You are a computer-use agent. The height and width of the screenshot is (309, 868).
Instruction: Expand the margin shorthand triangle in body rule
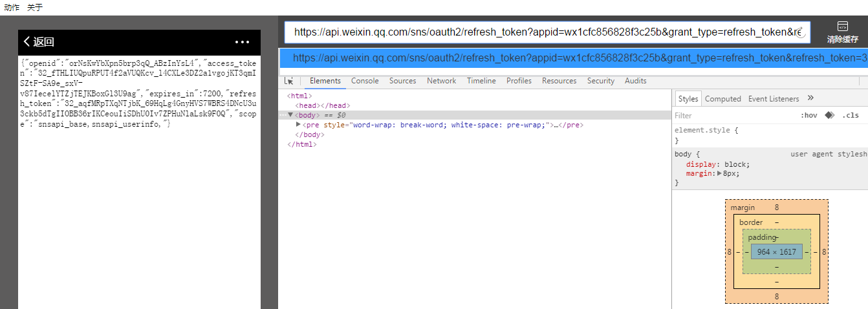(719, 173)
